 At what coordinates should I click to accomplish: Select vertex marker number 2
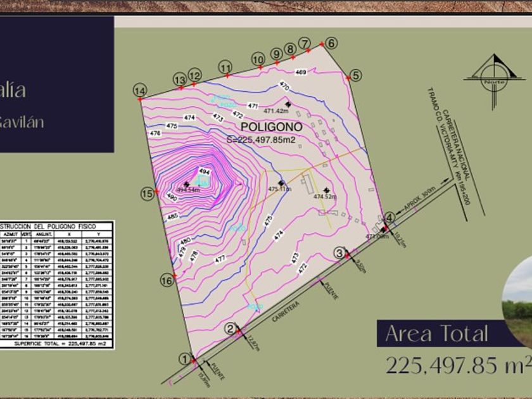coord(232,328)
